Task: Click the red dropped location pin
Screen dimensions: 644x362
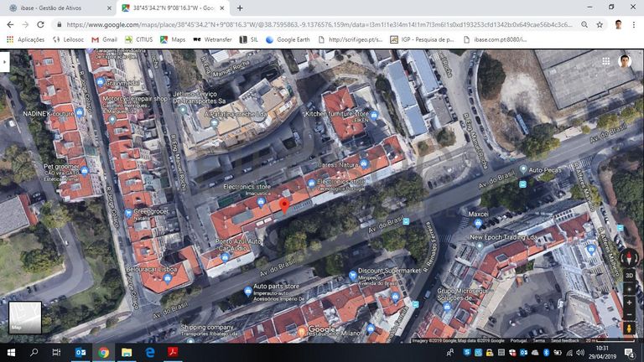Action: click(x=283, y=206)
